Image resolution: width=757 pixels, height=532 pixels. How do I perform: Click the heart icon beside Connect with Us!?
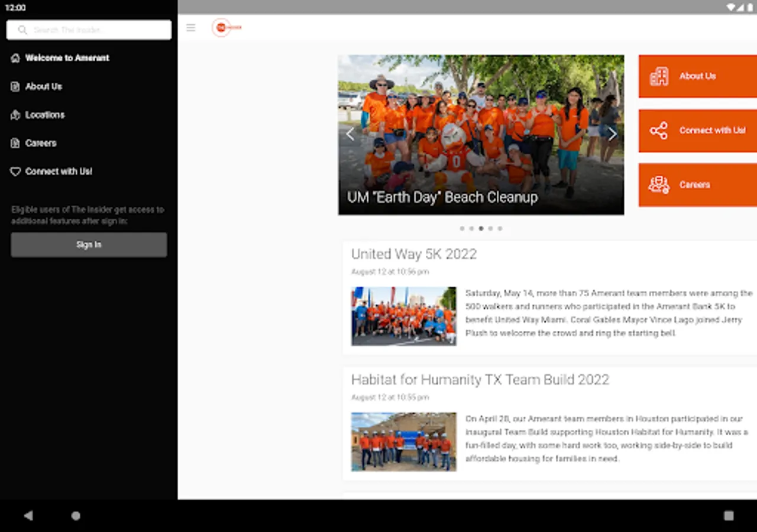point(15,171)
